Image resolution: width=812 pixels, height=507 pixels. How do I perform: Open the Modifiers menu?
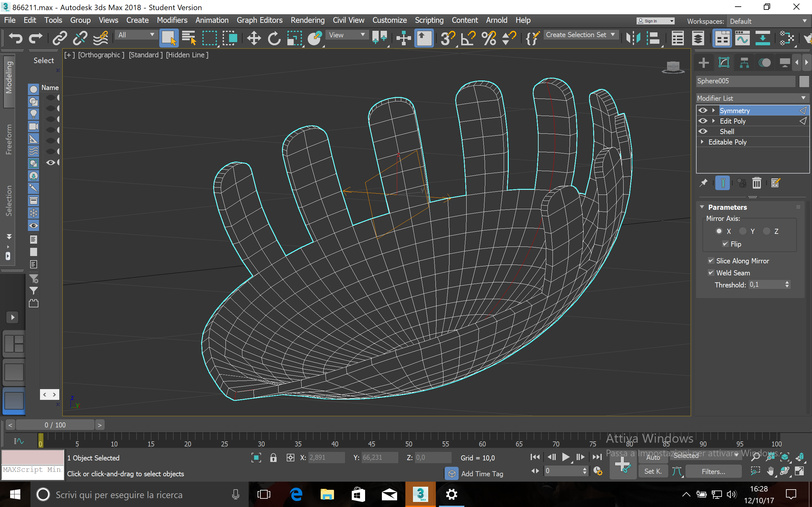172,20
